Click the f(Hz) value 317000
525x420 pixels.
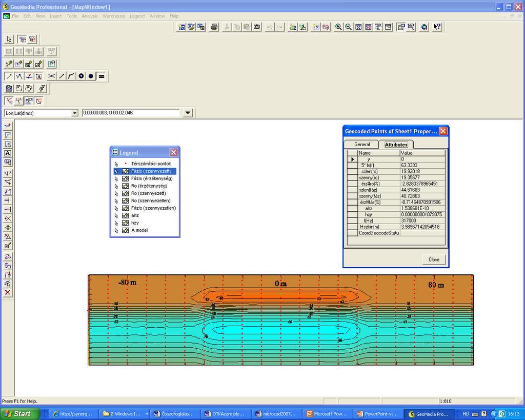click(x=422, y=221)
